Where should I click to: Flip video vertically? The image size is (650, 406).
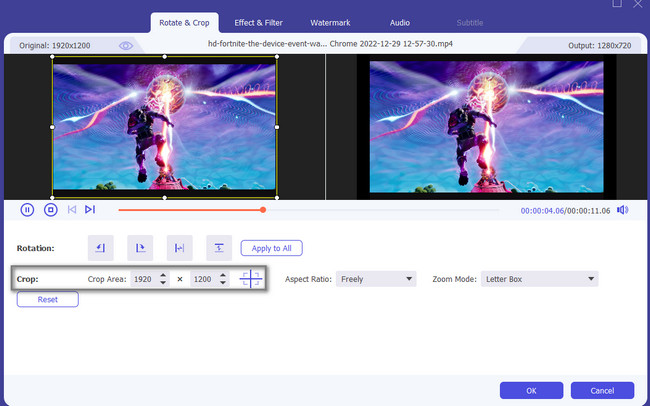[219, 248]
